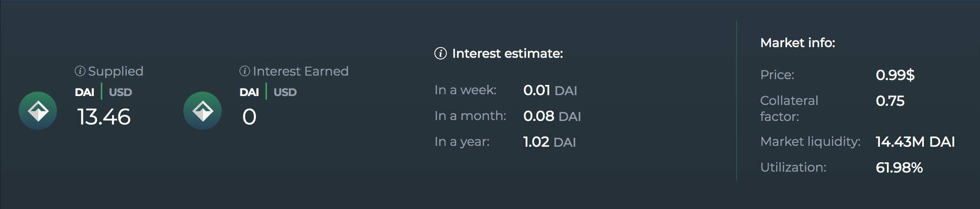The height and width of the screenshot is (209, 980).
Task: Click the Interest estimate info icon
Action: tap(440, 54)
